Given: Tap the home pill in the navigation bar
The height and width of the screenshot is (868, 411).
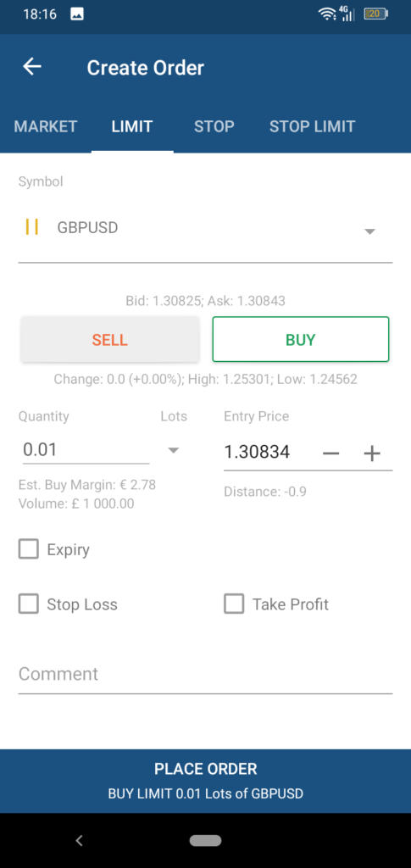Looking at the screenshot, I should click(205, 840).
